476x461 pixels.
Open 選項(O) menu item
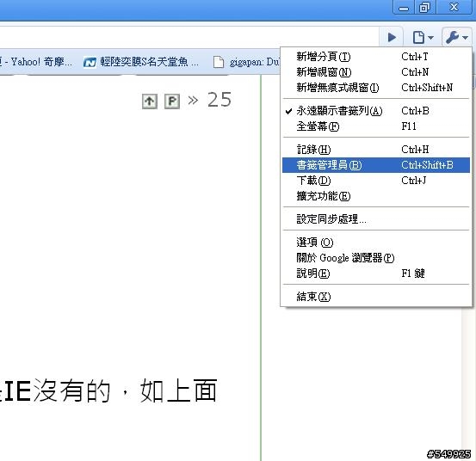376,243
